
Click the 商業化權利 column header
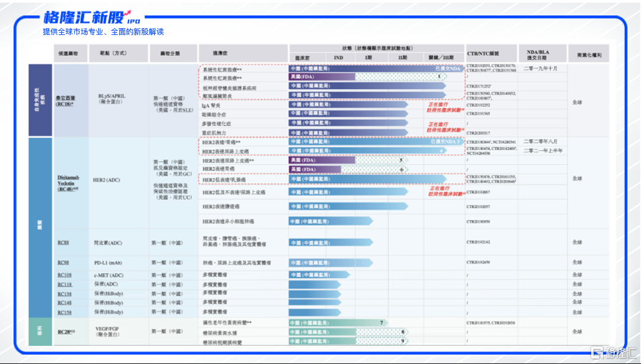coord(588,53)
